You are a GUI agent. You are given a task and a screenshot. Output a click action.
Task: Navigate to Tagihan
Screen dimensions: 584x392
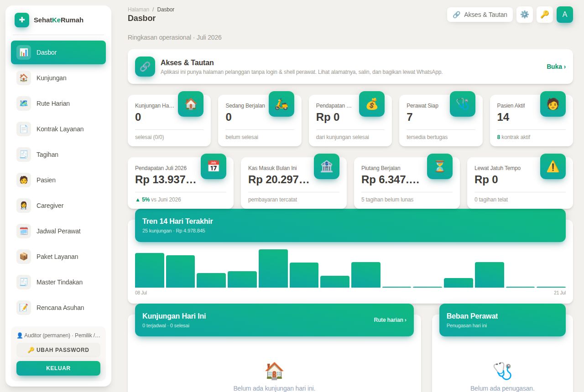point(58,155)
